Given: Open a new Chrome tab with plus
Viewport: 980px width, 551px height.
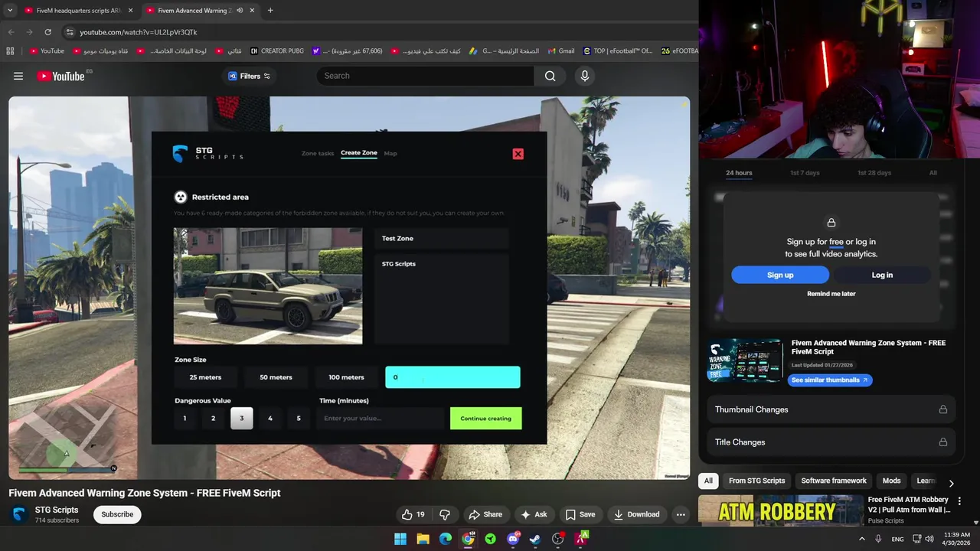Looking at the screenshot, I should (270, 11).
